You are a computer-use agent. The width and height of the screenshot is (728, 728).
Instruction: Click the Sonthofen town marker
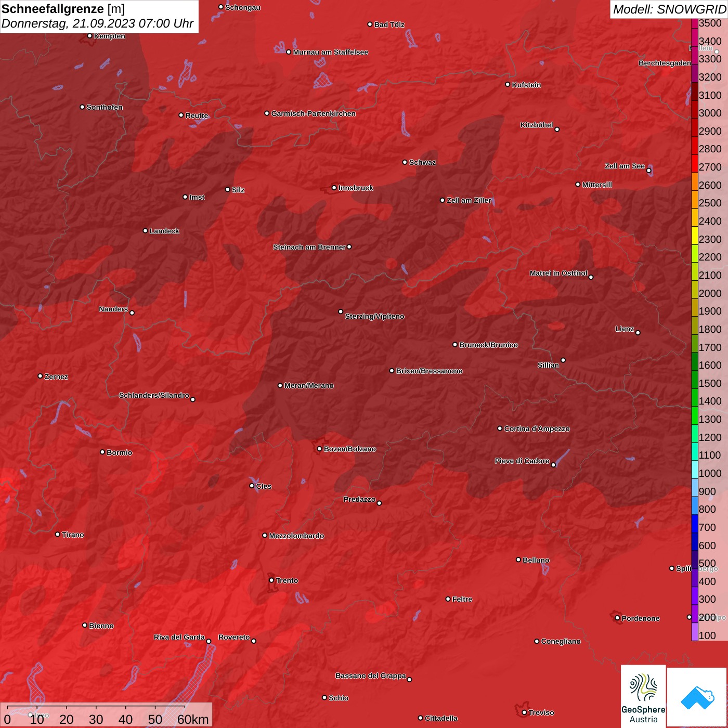(82, 107)
